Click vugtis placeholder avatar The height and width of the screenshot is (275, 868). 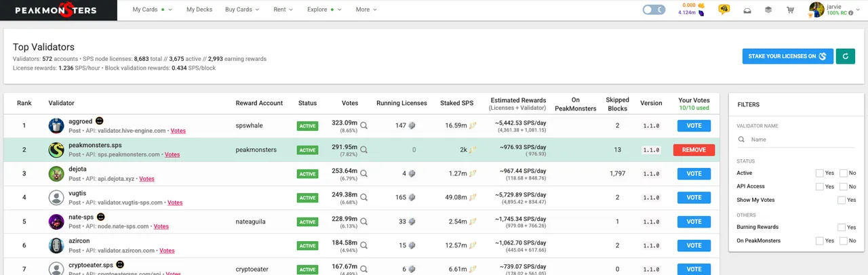pyautogui.click(x=56, y=198)
